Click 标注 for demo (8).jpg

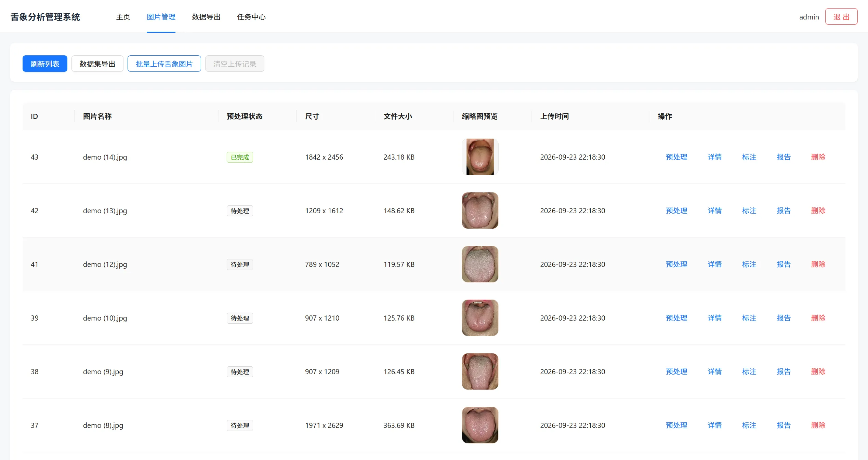[749, 425]
